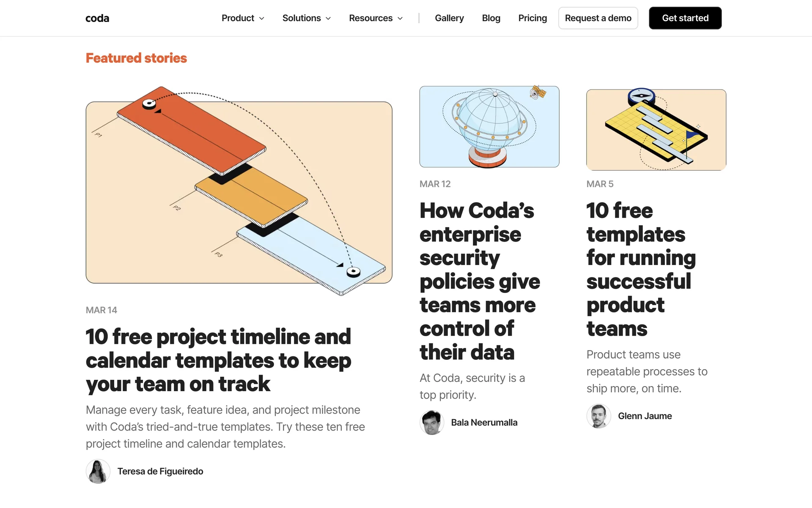The image size is (812, 508).
Task: Open the Solutions dropdown menu
Action: point(307,18)
